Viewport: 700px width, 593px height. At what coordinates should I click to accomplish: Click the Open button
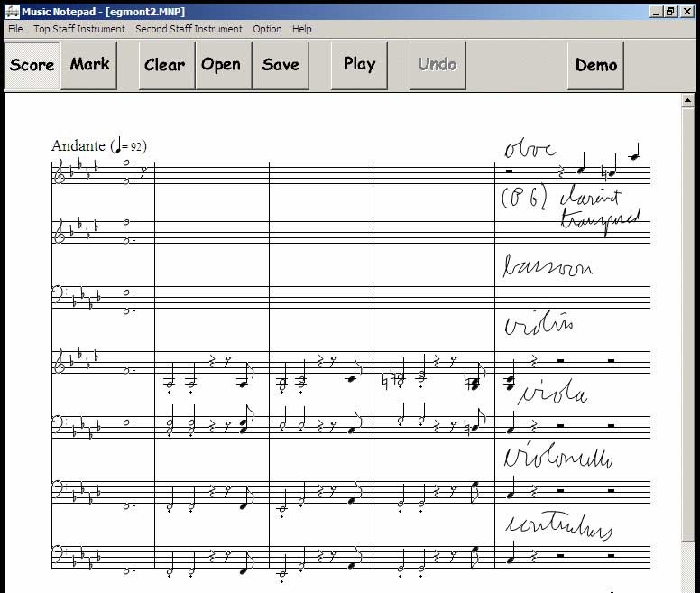[224, 65]
